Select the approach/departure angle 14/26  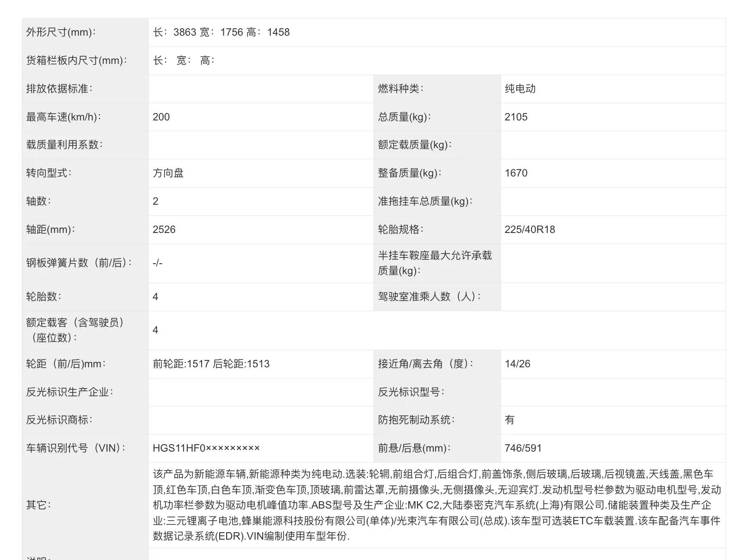tap(518, 364)
